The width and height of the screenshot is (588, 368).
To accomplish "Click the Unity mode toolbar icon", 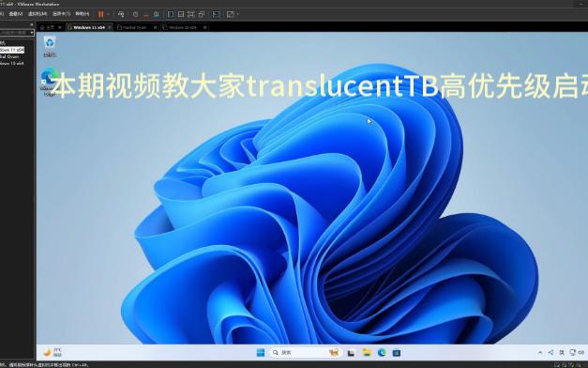I will click(202, 14).
